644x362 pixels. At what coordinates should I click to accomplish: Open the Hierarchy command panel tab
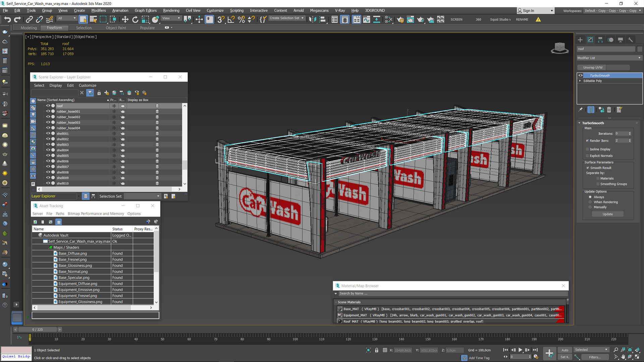point(600,40)
